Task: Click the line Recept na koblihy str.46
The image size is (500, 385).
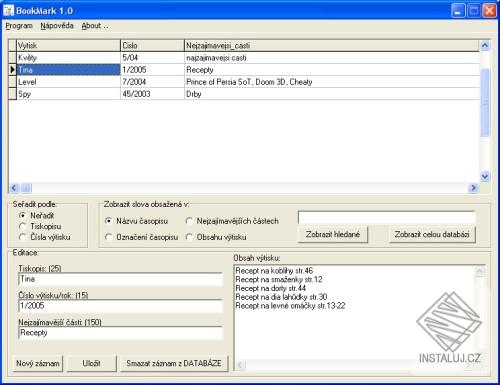Action: (x=274, y=271)
